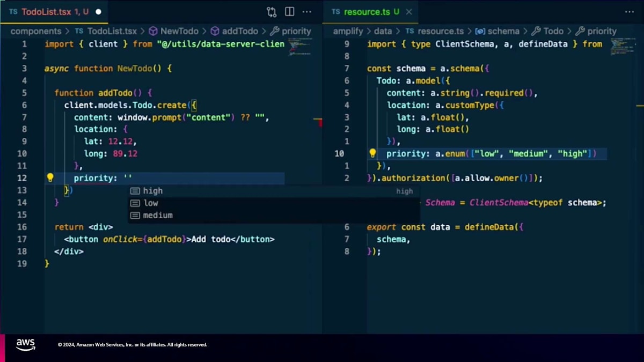The height and width of the screenshot is (362, 644).
Task: Click 'a.enum' in resource.ts
Action: (x=450, y=153)
